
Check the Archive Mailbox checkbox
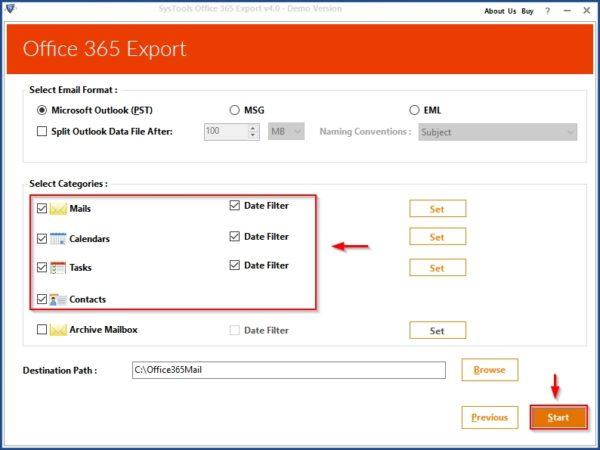(x=42, y=329)
